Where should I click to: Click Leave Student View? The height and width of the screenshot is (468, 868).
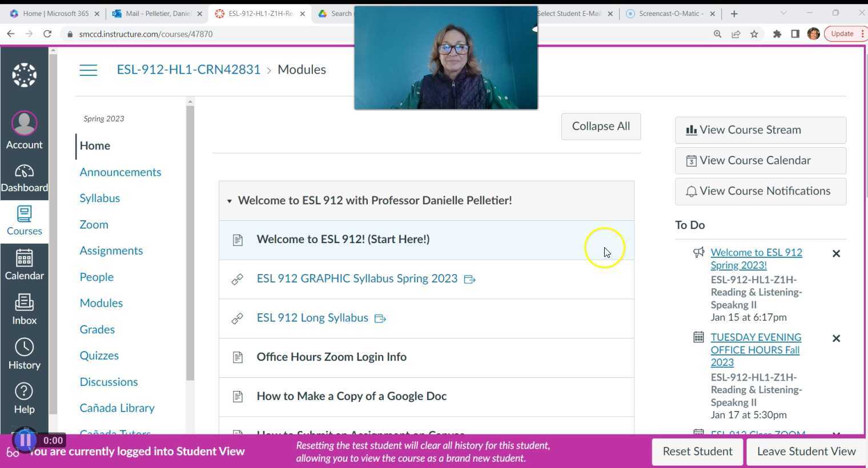click(x=805, y=451)
